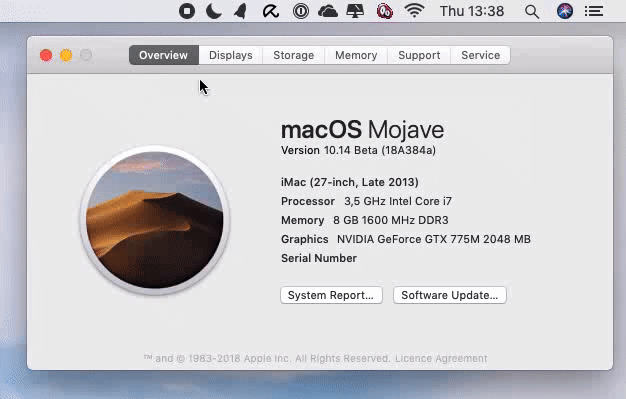Click the red bug-eyed menu bar icon
The image size is (626, 399).
pos(385,11)
